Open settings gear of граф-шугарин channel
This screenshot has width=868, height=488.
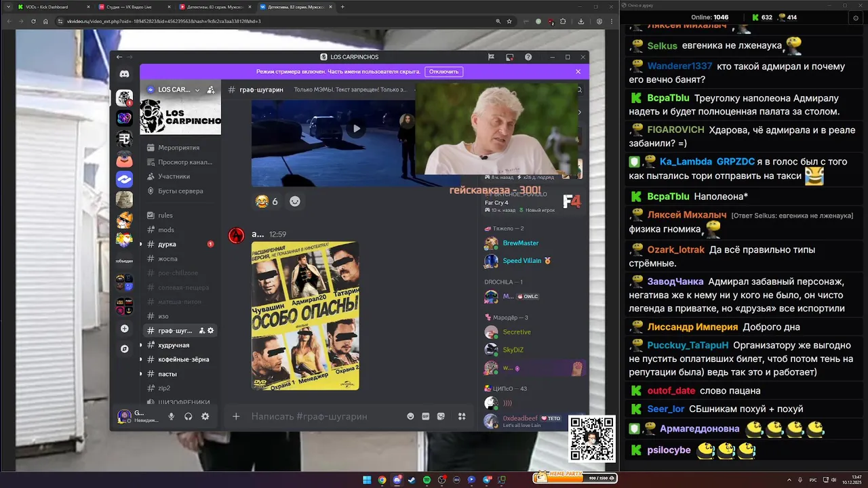211,331
